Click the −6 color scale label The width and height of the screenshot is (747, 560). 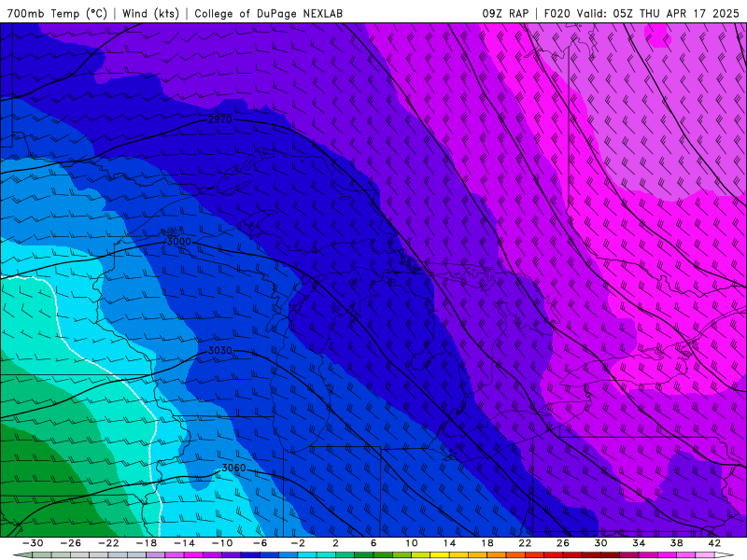pos(261,543)
